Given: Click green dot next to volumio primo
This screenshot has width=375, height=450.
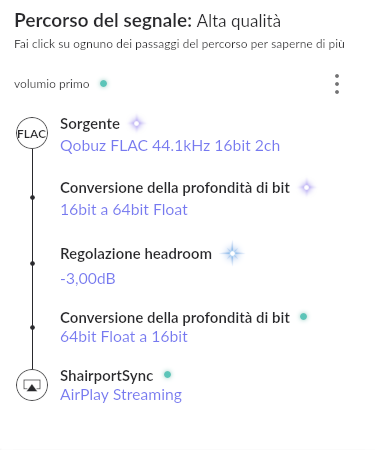Looking at the screenshot, I should pyautogui.click(x=103, y=83).
